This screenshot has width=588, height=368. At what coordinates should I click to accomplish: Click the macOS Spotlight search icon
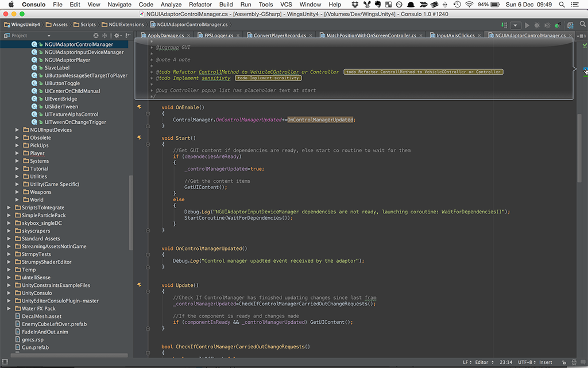(x=562, y=5)
